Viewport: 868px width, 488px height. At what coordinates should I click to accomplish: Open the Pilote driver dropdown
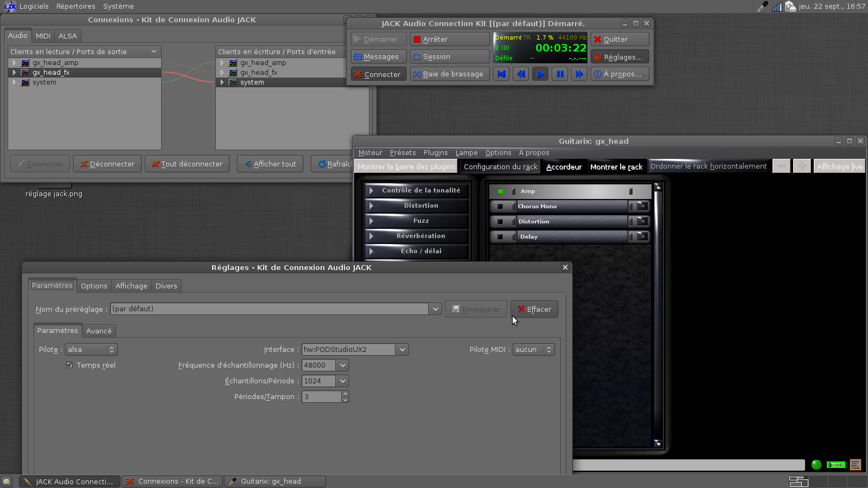[91, 350]
